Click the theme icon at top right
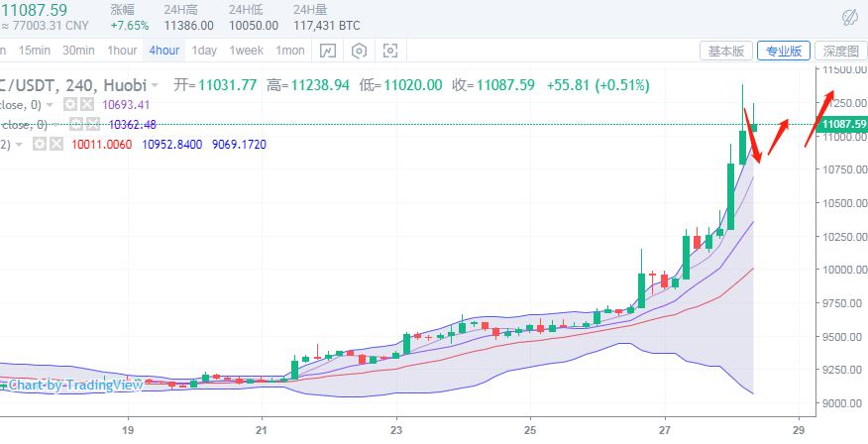Viewport: 868px width, 444px height. [849, 17]
